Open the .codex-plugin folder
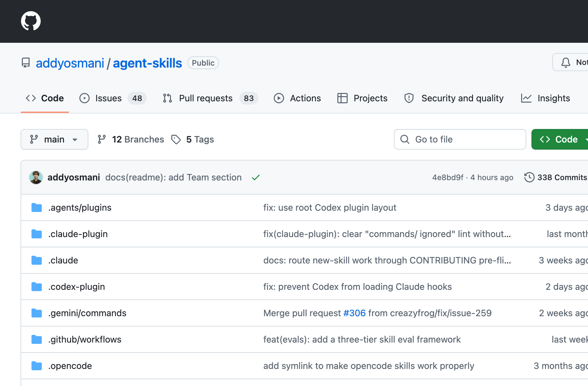Image resolution: width=588 pixels, height=386 pixels. [77, 287]
